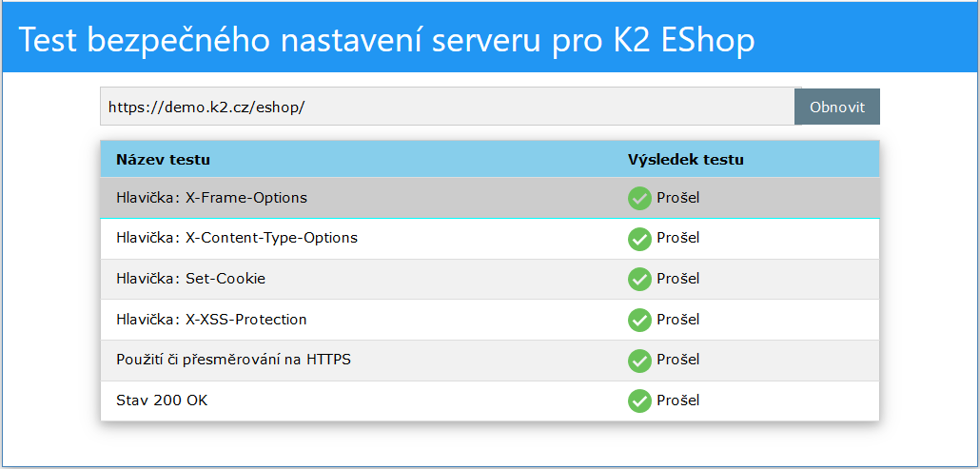The image size is (980, 469).
Task: Click the Název testu column header
Action: click(163, 160)
